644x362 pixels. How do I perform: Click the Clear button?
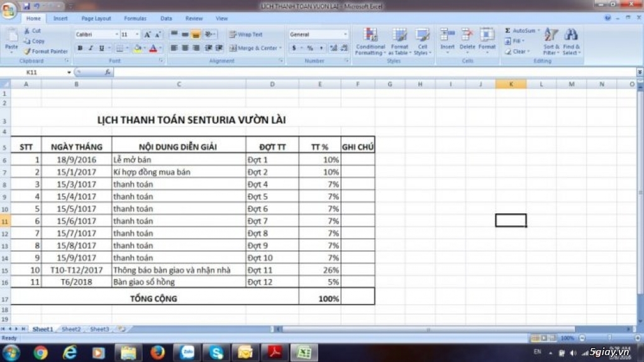(x=517, y=52)
